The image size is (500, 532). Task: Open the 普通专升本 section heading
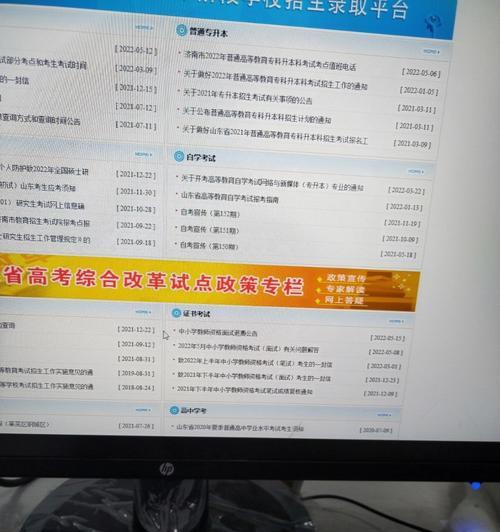208,33
